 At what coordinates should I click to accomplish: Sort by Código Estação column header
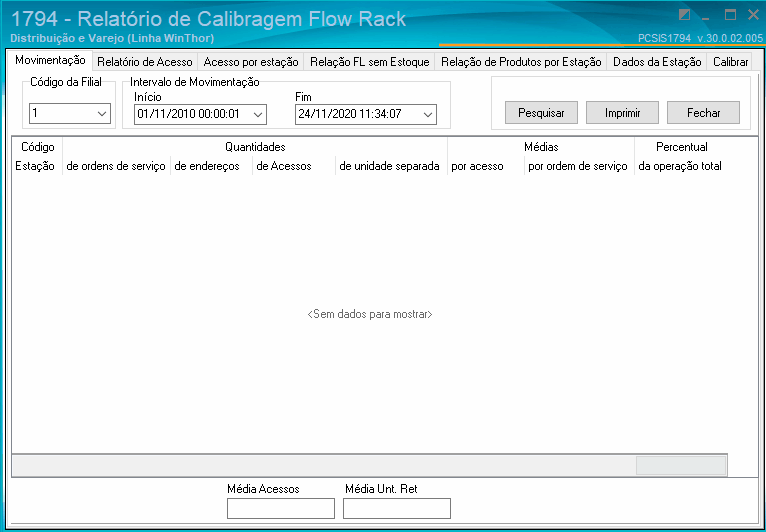(37, 156)
